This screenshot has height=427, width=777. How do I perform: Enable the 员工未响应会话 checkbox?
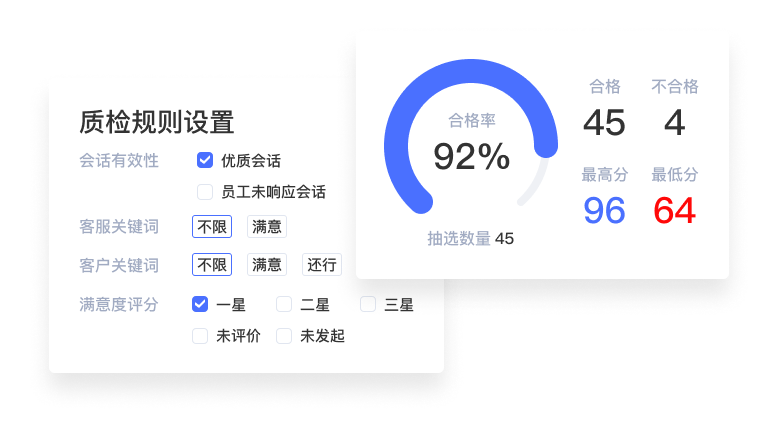pyautogui.click(x=205, y=192)
